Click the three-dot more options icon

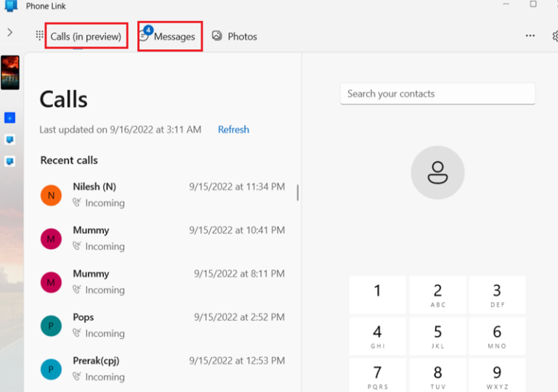[x=530, y=36]
